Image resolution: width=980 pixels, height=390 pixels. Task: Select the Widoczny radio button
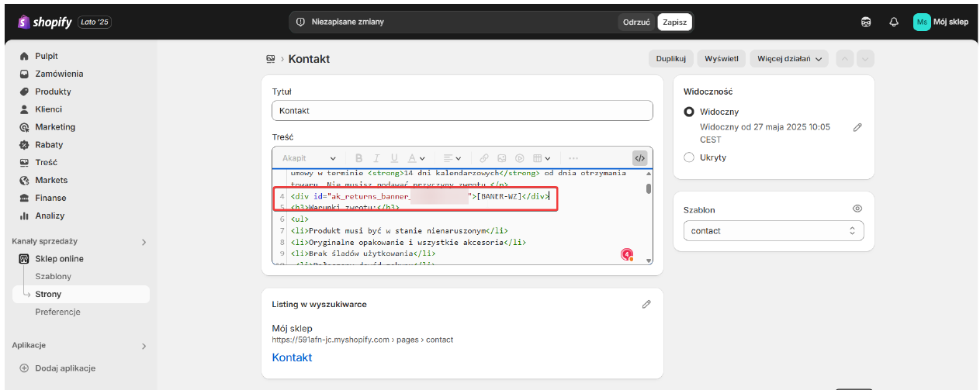pos(689,112)
